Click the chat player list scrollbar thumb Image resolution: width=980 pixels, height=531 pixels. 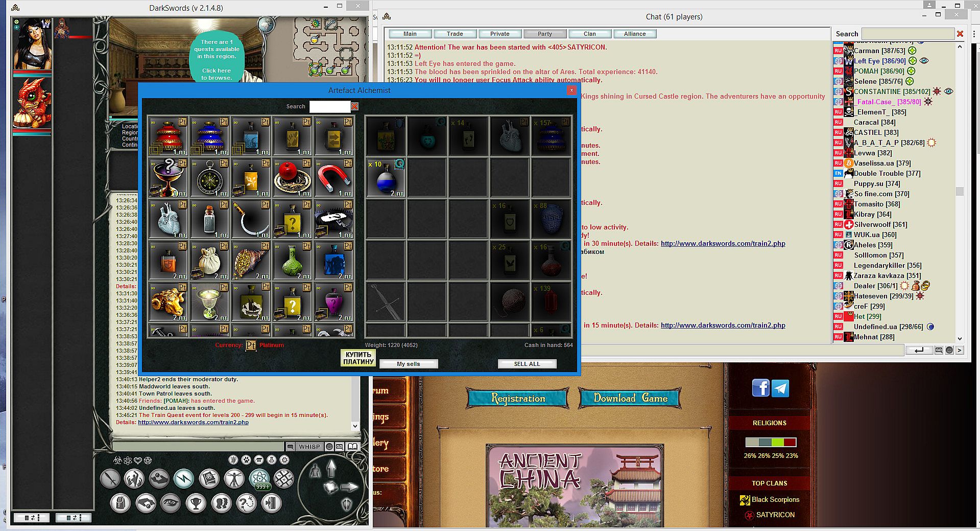point(960,191)
